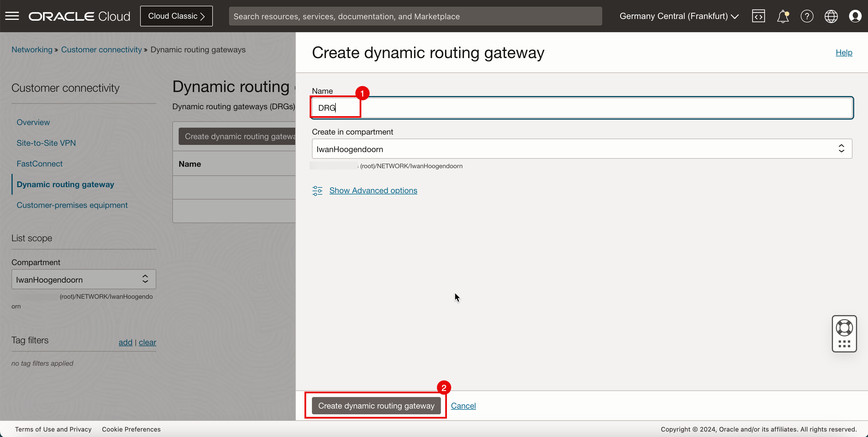Screen dimensions: 868x437
Task: Select Dynamic routing gateway sidebar item
Action: tap(65, 184)
